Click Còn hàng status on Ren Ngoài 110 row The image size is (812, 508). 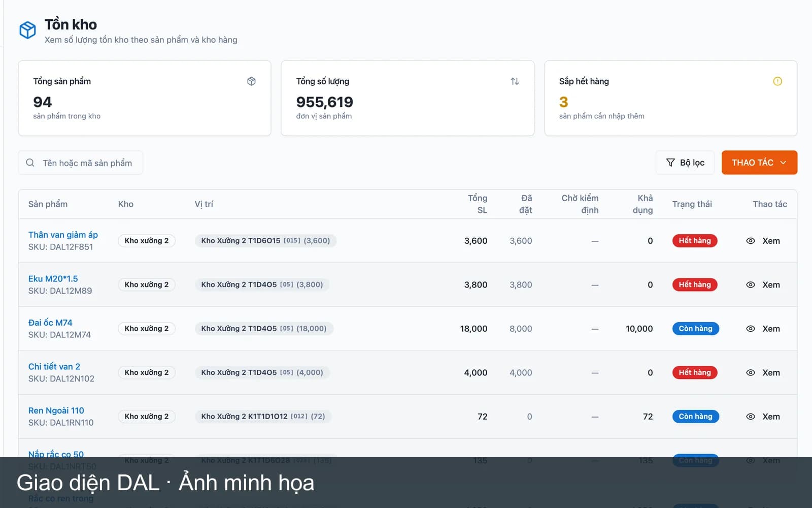(x=696, y=417)
